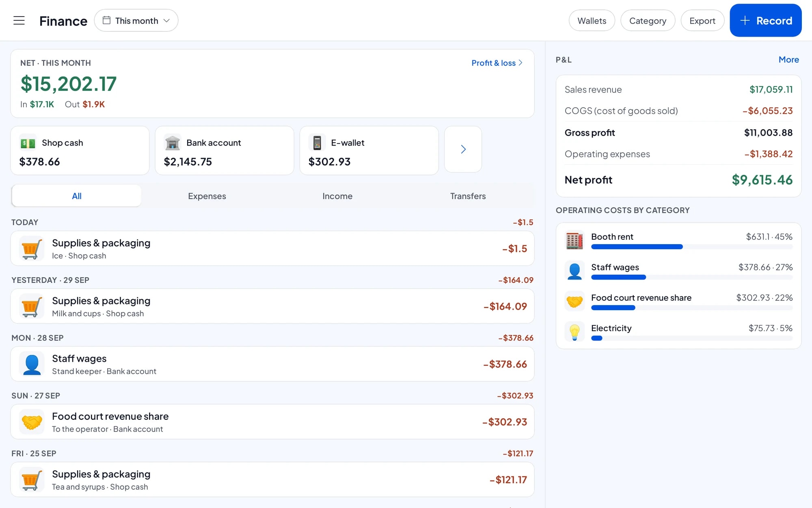Viewport: 812px width, 508px height.
Task: Click the Operating expenses row
Action: click(x=678, y=154)
